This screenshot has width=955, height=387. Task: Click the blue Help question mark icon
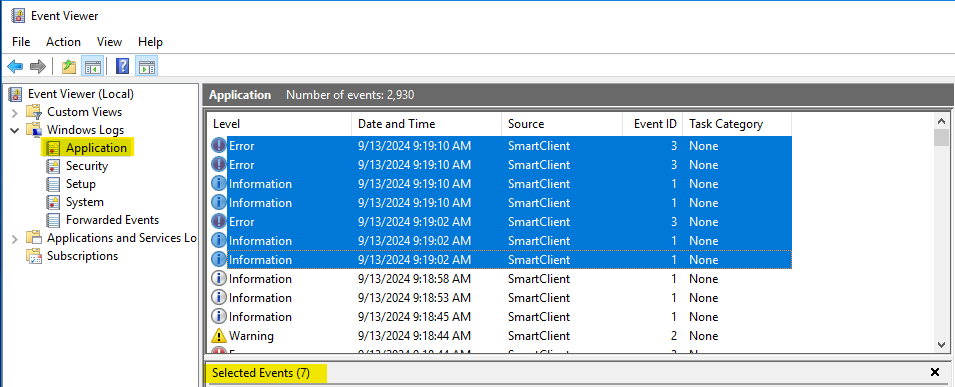(122, 66)
